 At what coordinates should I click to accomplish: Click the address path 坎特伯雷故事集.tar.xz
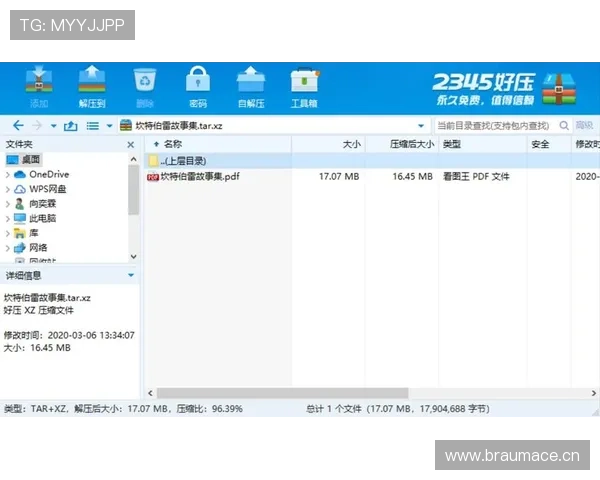pos(179,126)
